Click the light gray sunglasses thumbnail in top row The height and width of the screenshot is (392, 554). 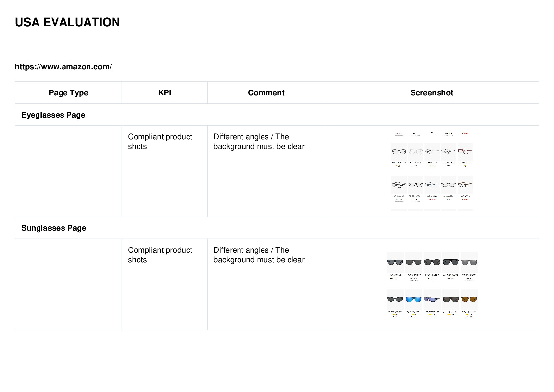pos(469,262)
